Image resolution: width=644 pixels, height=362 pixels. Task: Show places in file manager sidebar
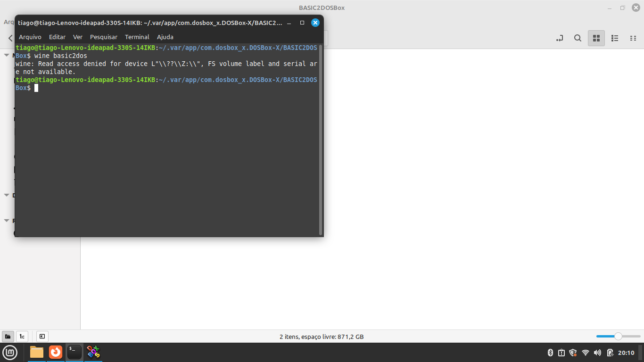8,337
